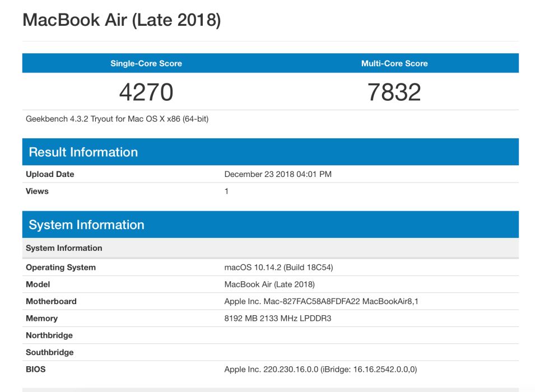Click the Result Information section header
The height and width of the screenshot is (392, 535).
pyautogui.click(x=271, y=152)
